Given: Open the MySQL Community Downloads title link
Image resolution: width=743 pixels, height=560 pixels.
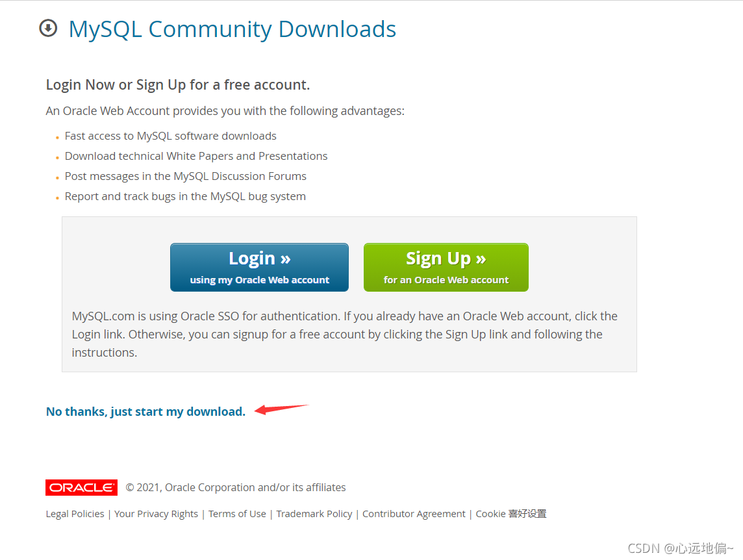Looking at the screenshot, I should (233, 29).
